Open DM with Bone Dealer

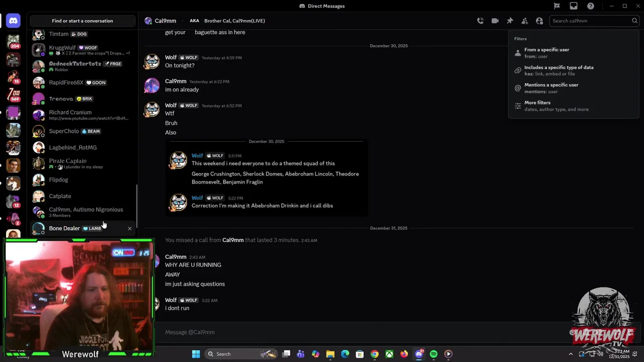pyautogui.click(x=83, y=228)
